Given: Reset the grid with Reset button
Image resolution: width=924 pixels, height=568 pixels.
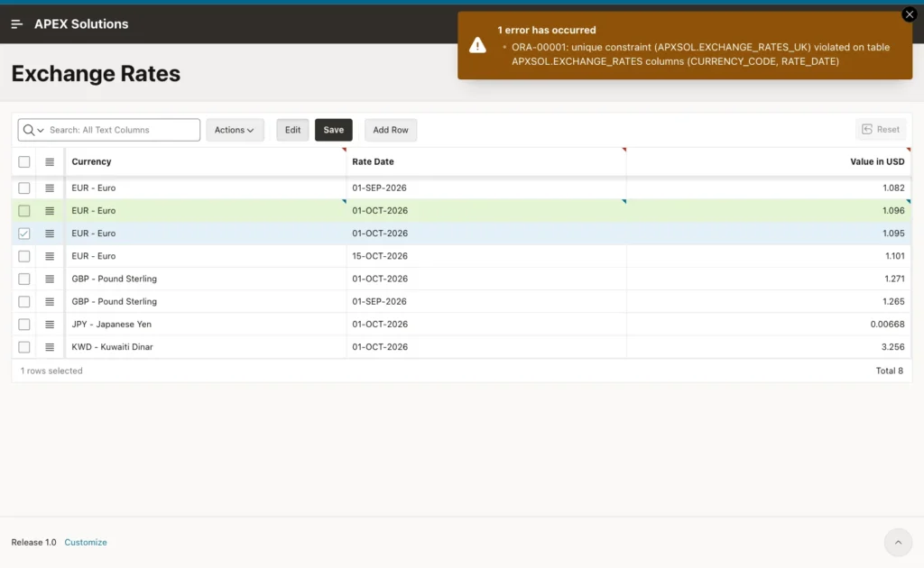Looking at the screenshot, I should coord(881,130).
